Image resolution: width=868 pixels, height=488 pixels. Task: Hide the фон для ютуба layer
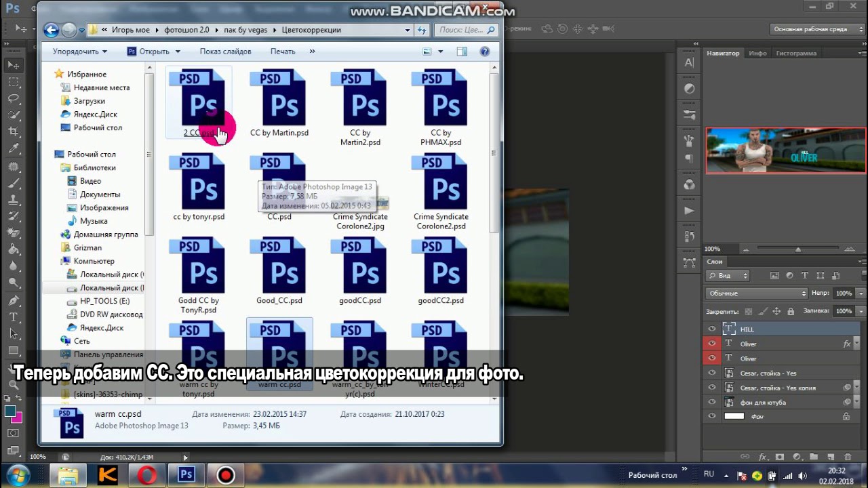click(712, 403)
